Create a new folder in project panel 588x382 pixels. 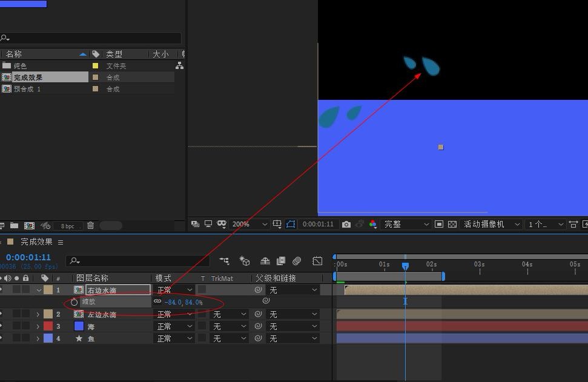click(x=15, y=225)
